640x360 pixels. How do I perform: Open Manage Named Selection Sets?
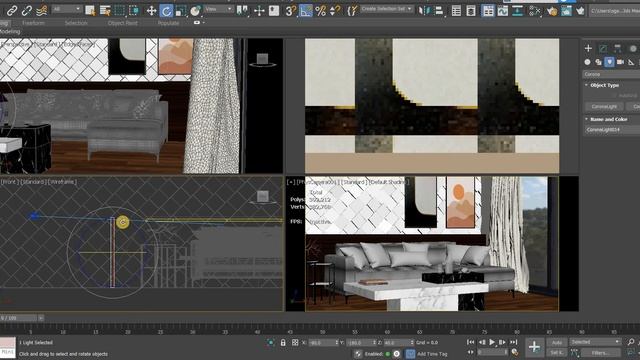coord(352,10)
